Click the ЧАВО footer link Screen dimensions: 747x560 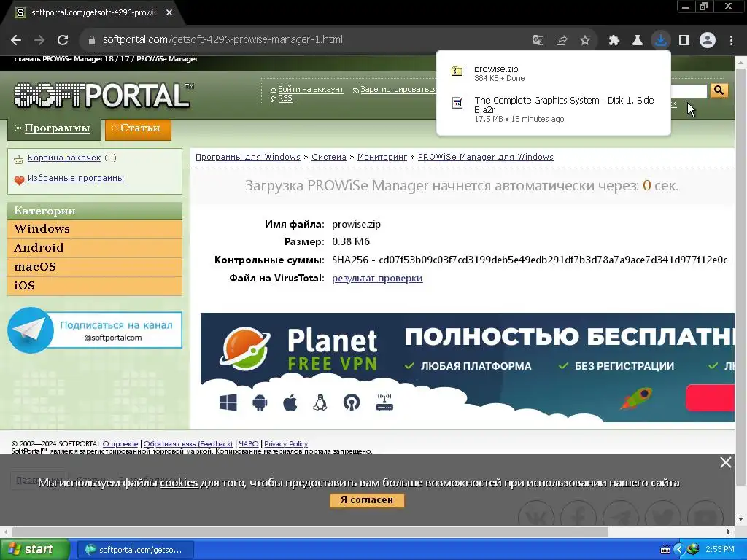pos(249,444)
